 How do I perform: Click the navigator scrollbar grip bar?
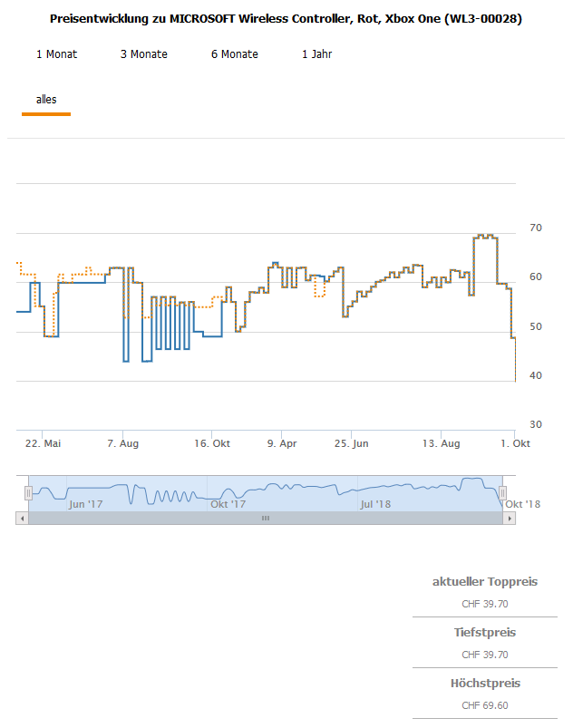[x=266, y=518]
